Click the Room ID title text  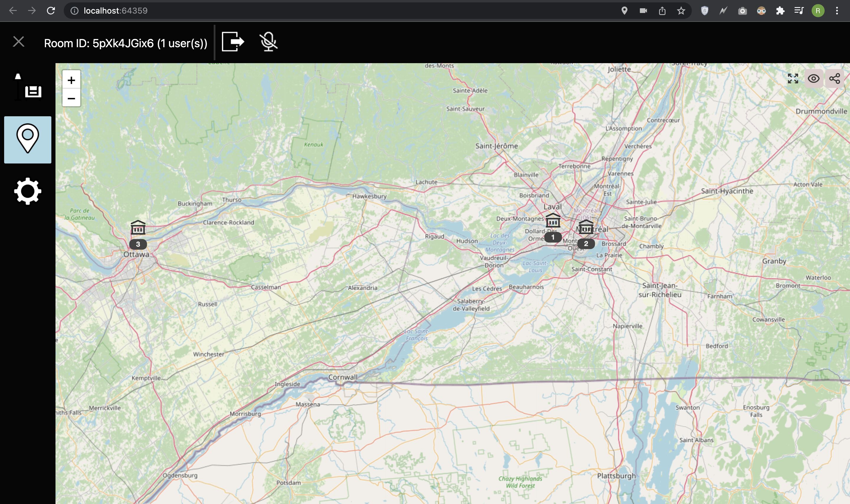pyautogui.click(x=126, y=43)
